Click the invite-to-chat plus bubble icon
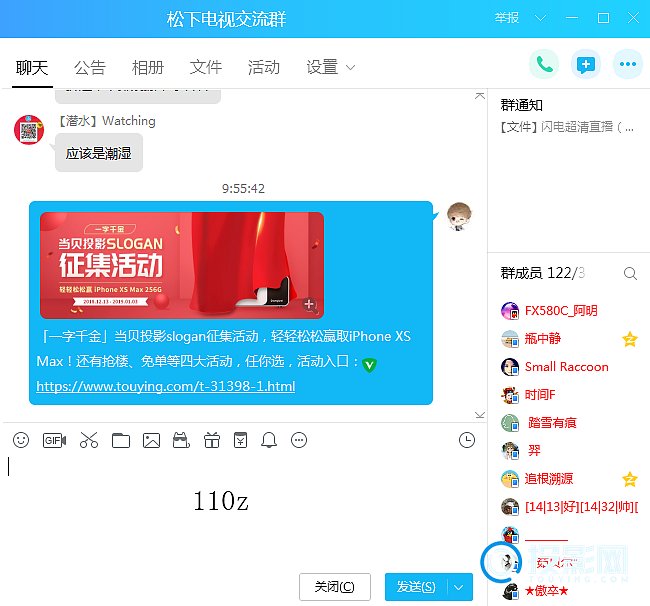 586,64
